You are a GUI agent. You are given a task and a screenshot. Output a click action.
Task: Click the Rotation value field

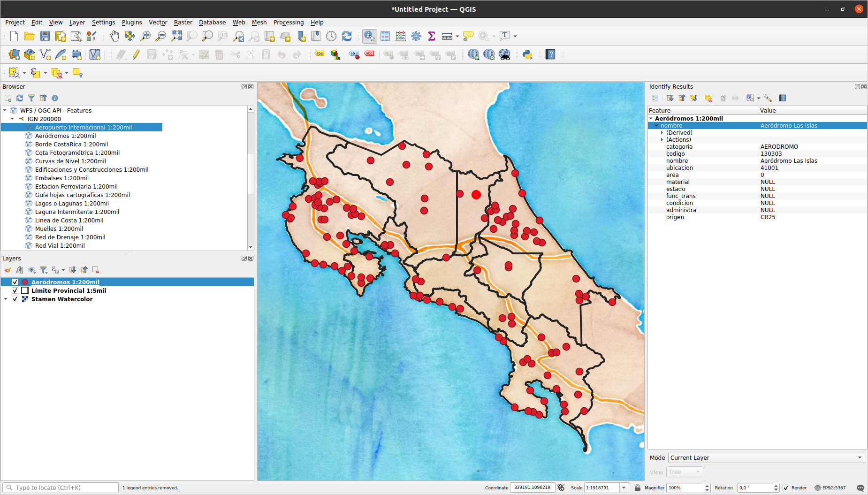coord(754,488)
